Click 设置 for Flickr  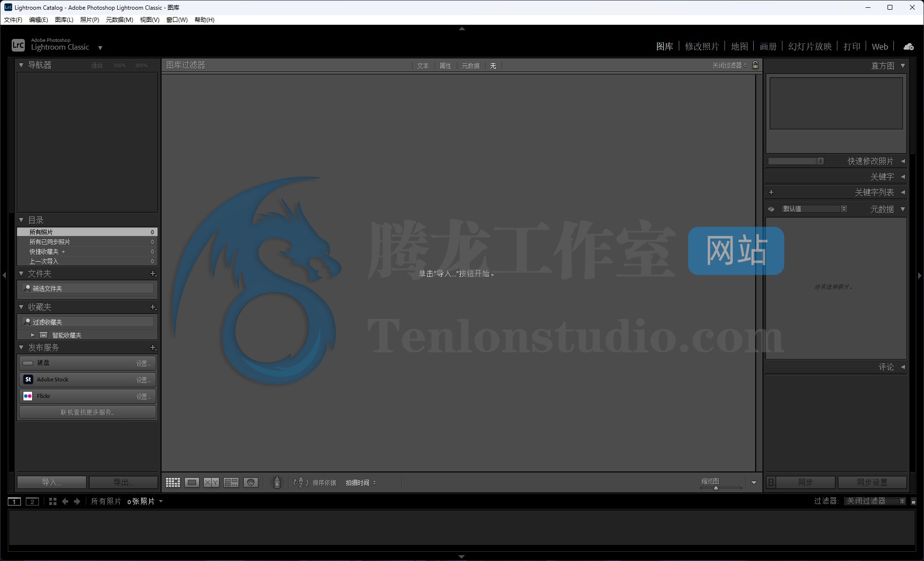143,397
